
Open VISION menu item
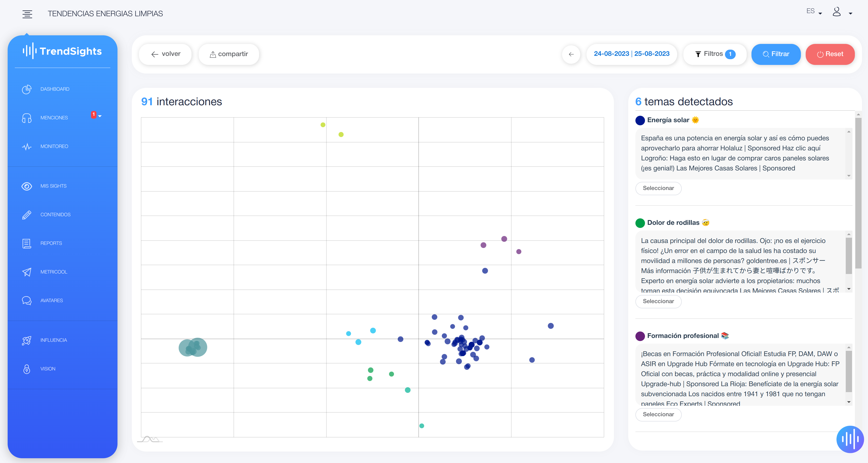click(x=48, y=369)
